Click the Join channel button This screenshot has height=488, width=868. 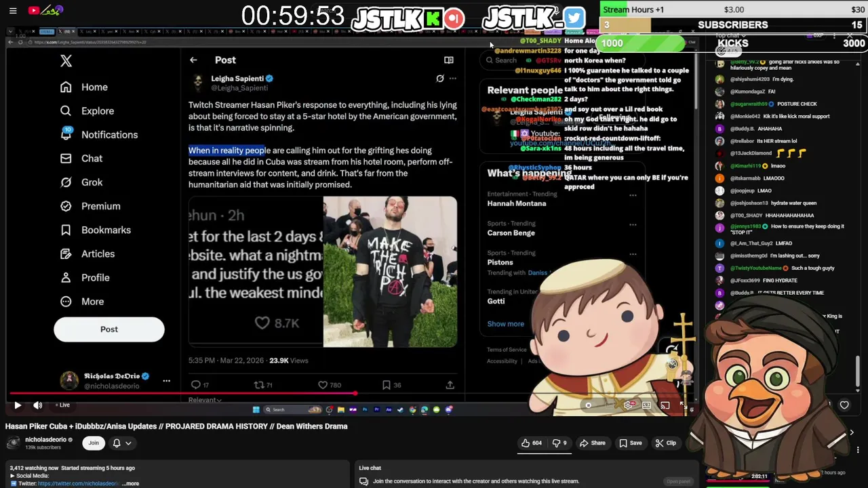[x=94, y=443]
